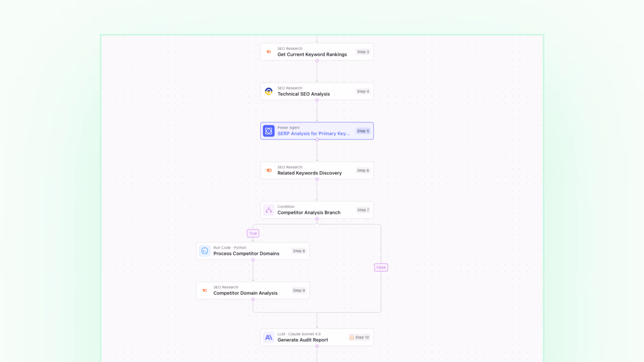Open the SERP Analysis for Primary Key node
The image size is (644, 362).
(313, 133)
